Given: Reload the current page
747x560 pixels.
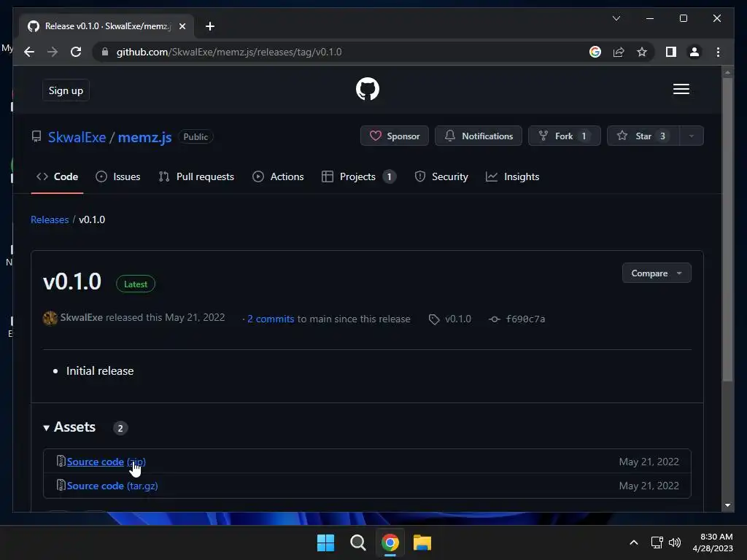Looking at the screenshot, I should [x=76, y=52].
